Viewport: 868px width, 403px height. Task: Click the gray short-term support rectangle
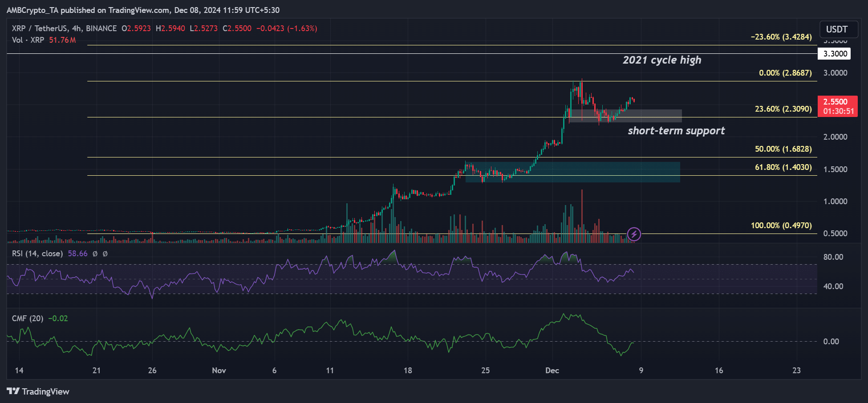click(x=659, y=116)
